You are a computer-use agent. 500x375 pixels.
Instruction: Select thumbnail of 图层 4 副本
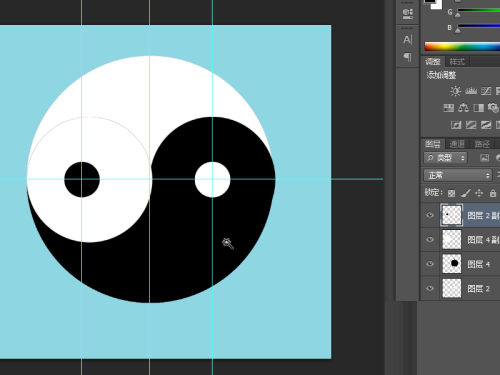452,239
